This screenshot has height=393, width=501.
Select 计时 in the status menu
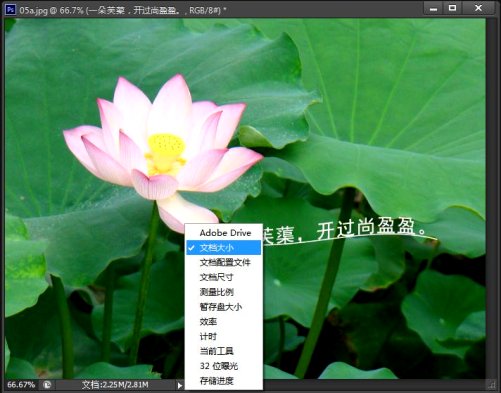[224, 336]
